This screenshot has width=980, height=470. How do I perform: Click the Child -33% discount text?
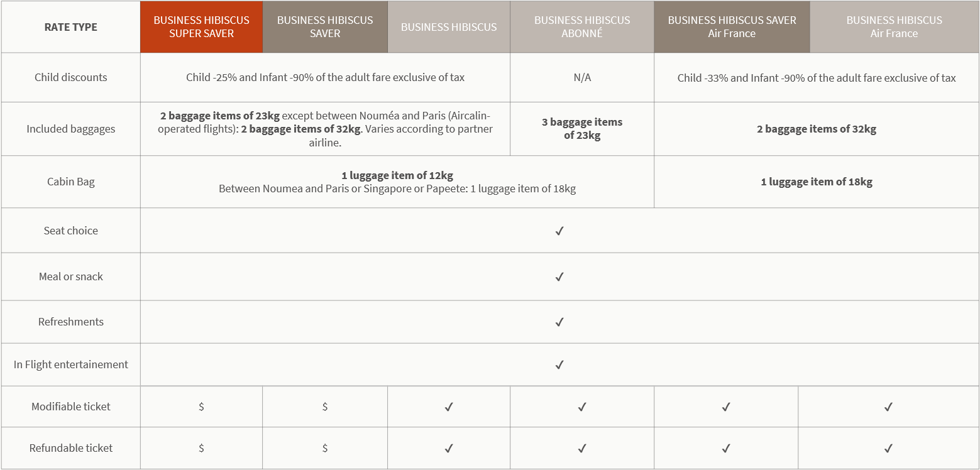816,78
